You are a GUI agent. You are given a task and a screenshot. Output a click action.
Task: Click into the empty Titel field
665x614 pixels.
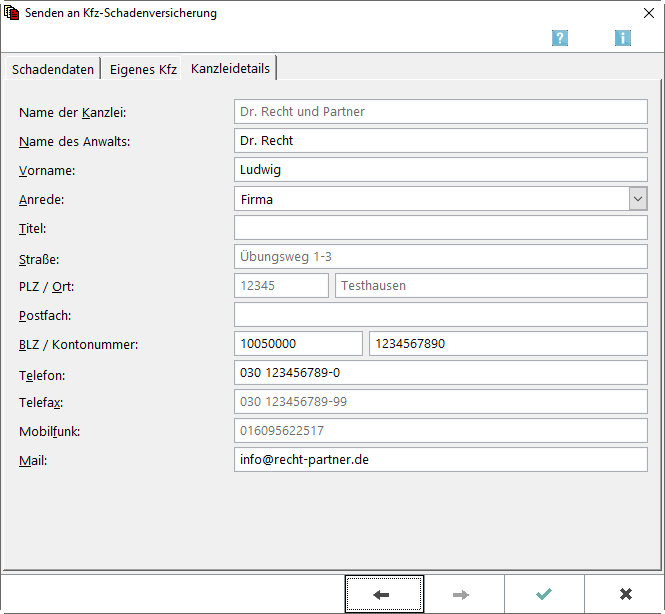[440, 228]
